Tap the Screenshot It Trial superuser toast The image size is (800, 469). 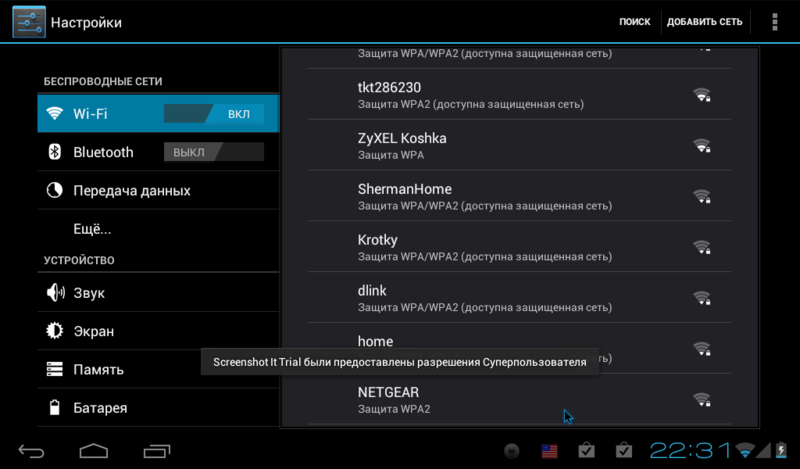[x=399, y=362]
